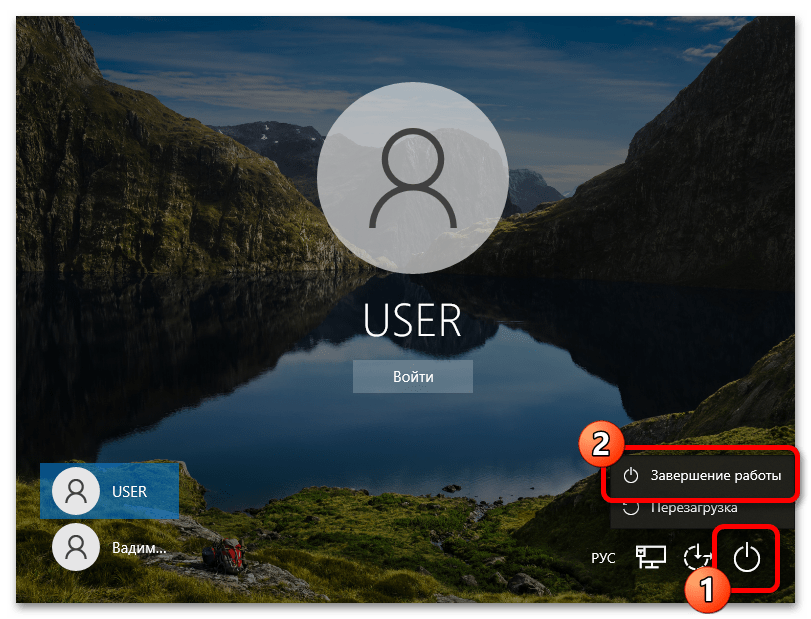Switch to the Вадим user account
This screenshot has width=811, height=619.
[110, 546]
